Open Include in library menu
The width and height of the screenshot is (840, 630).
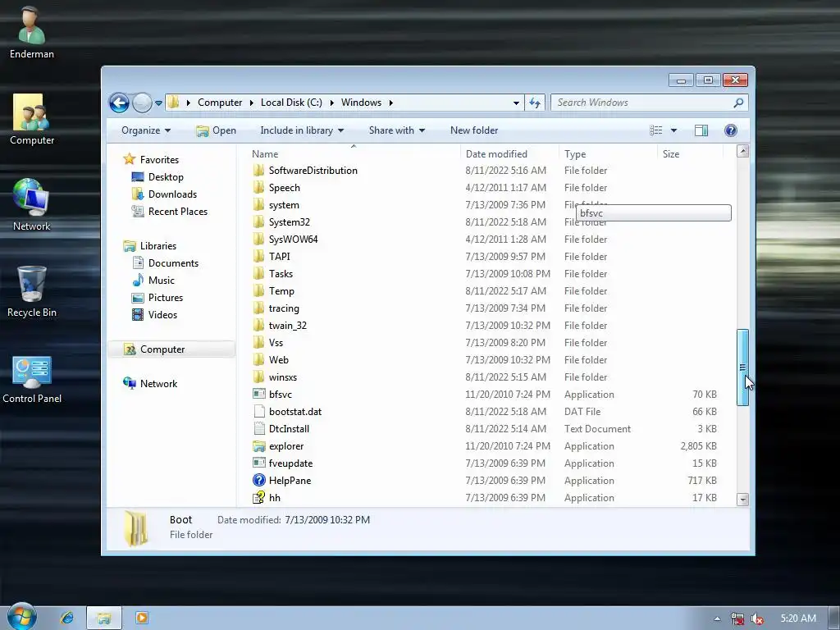[302, 130]
